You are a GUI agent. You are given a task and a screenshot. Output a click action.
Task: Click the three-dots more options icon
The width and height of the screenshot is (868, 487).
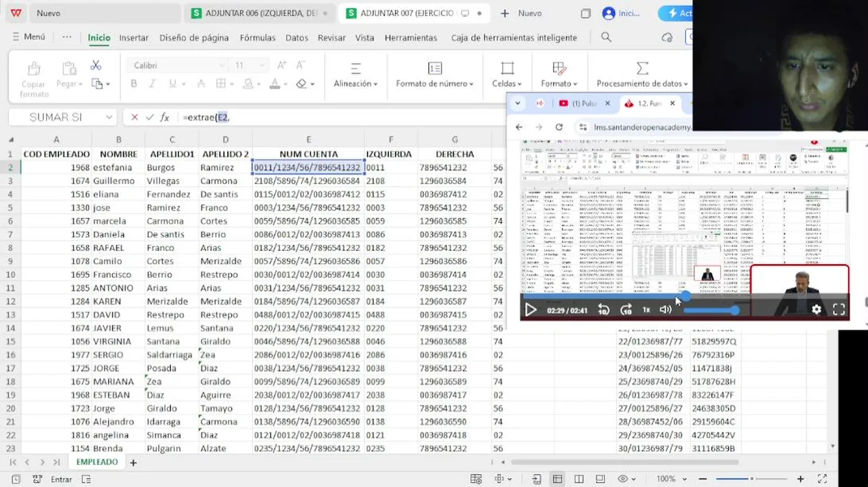click(x=67, y=37)
